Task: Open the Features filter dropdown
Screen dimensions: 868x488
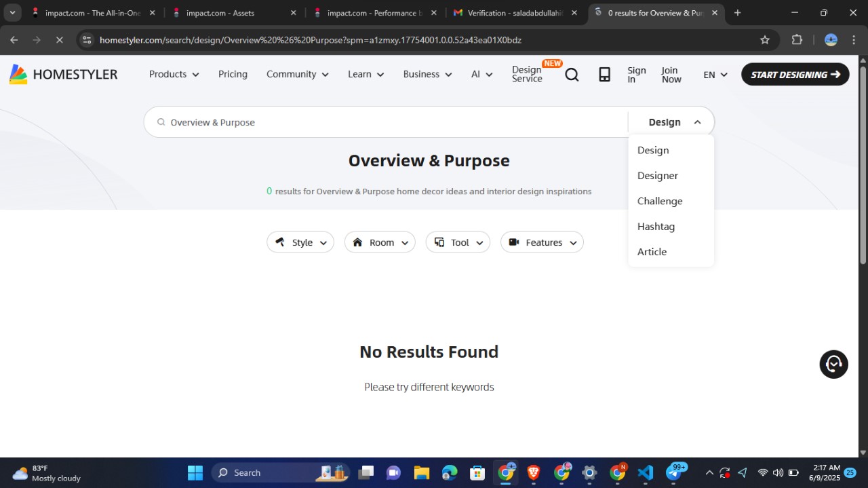Action: (x=542, y=242)
